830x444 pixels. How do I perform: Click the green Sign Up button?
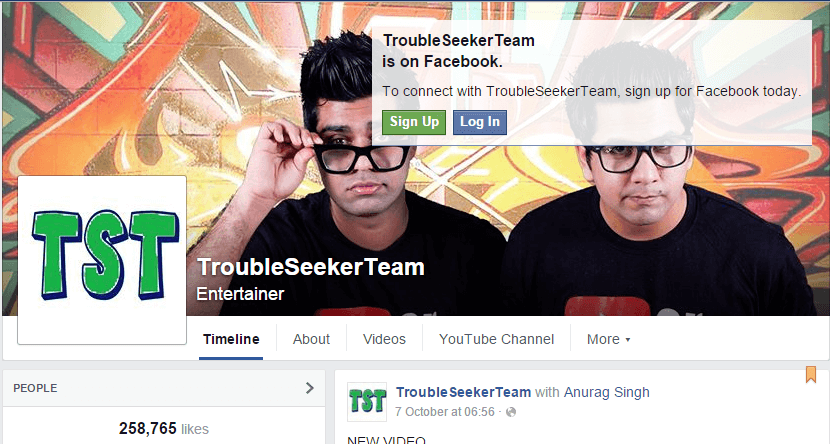[x=414, y=122]
